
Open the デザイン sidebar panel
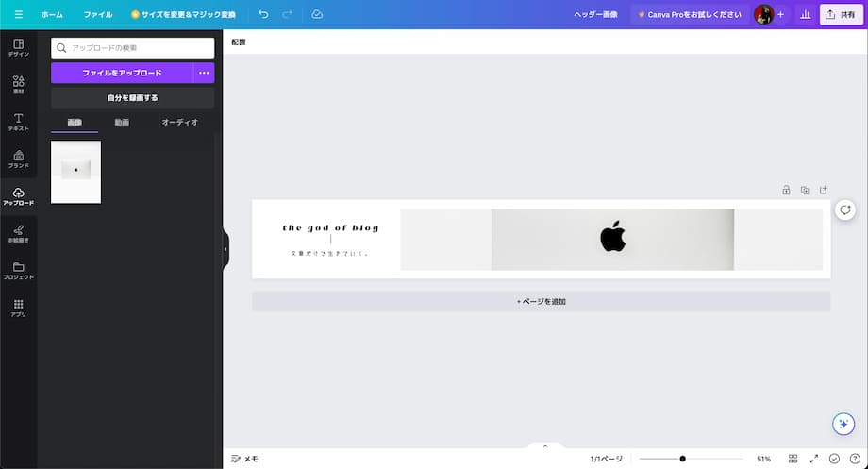point(18,47)
